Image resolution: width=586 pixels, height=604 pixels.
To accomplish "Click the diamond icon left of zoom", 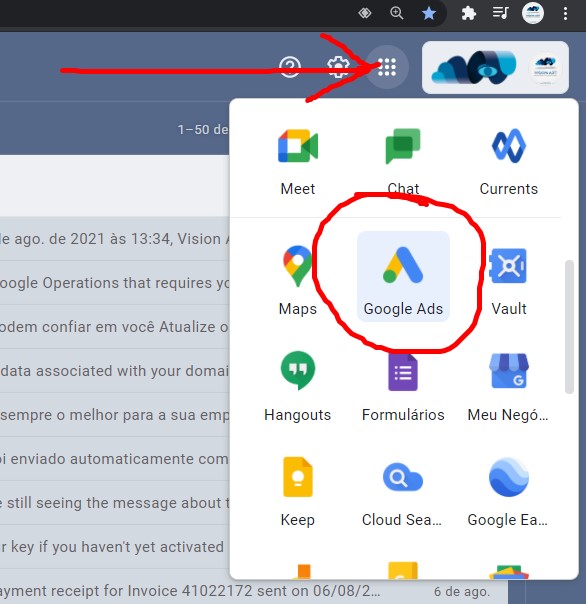I will point(364,13).
